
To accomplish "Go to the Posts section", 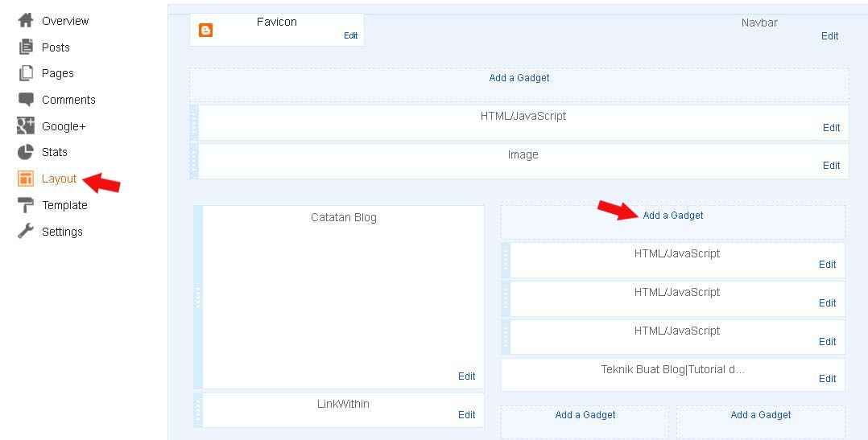I will 56,47.
